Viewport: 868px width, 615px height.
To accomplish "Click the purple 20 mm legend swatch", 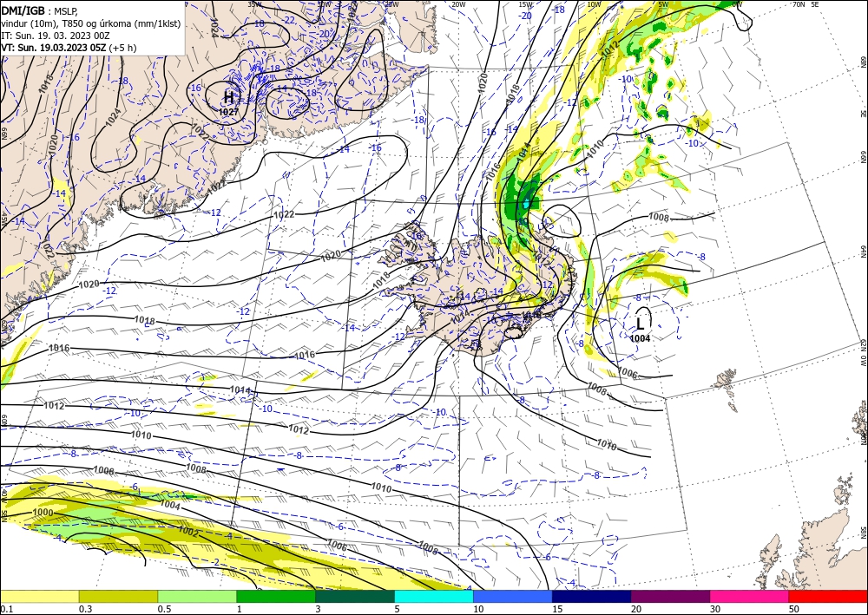I will coord(670,596).
